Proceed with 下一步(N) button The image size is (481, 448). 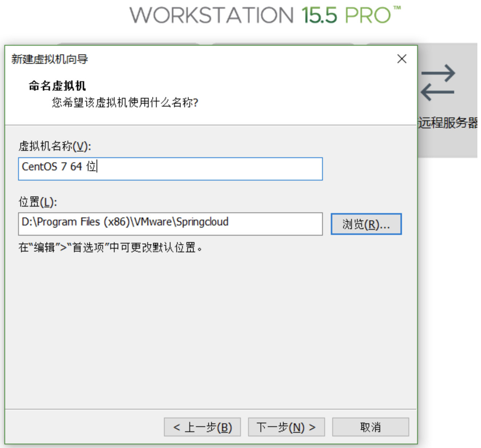(286, 427)
